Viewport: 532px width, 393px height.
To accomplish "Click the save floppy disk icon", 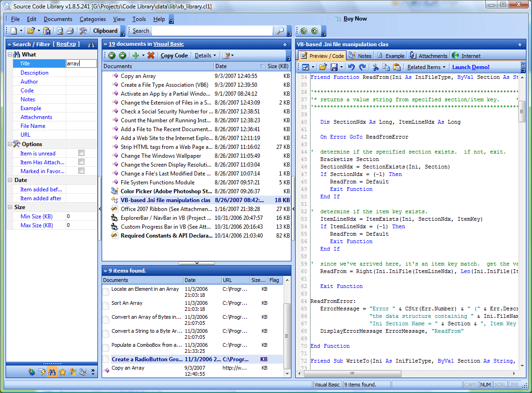I will click(x=334, y=67).
